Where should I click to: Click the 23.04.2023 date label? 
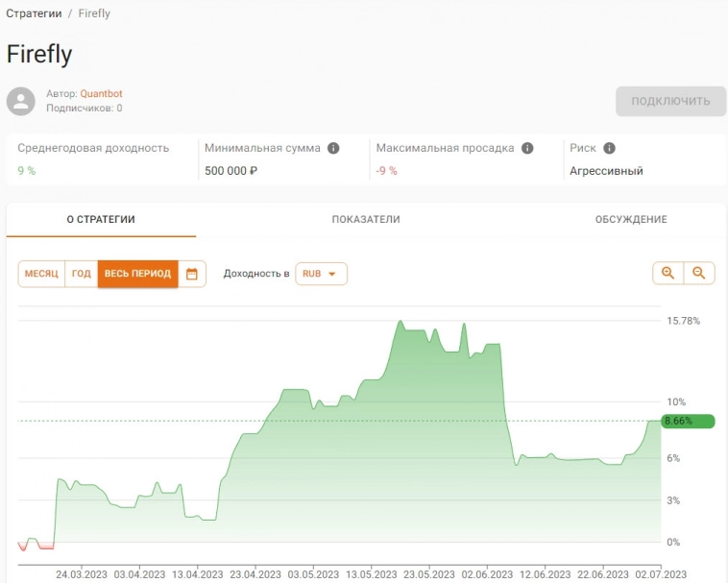coord(255,574)
